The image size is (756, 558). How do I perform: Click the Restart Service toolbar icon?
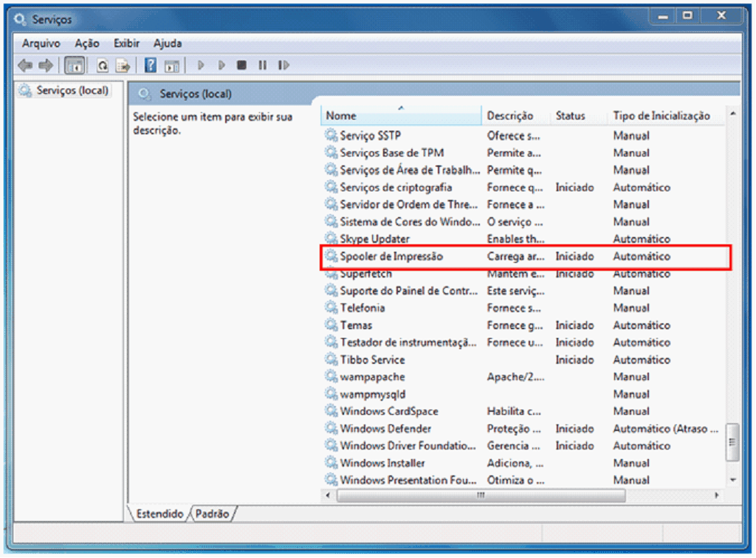(x=283, y=66)
